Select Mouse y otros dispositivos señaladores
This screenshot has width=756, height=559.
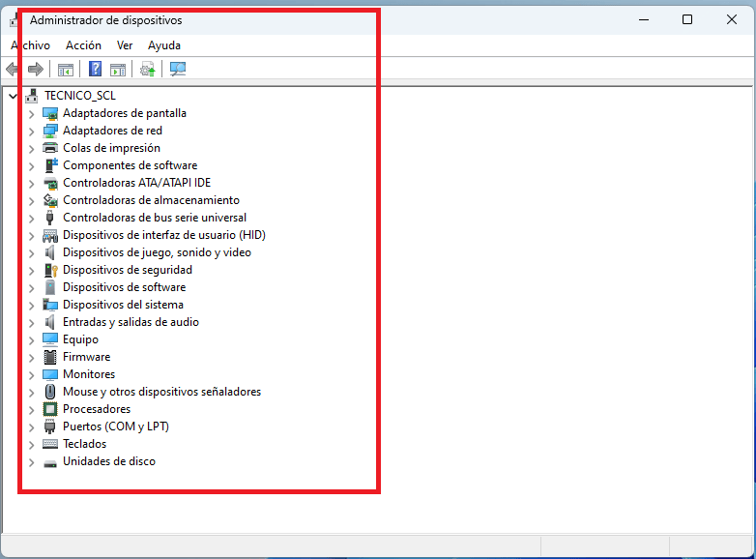point(161,392)
